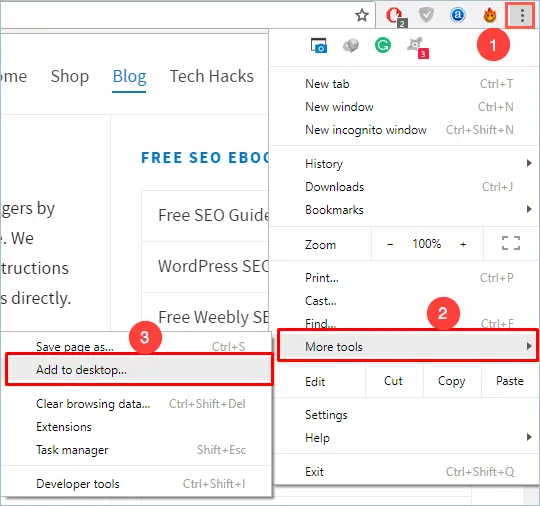Viewport: 540px width, 506px height.
Task: Click the FREE SEO EBOOK heading
Action: click(x=205, y=158)
